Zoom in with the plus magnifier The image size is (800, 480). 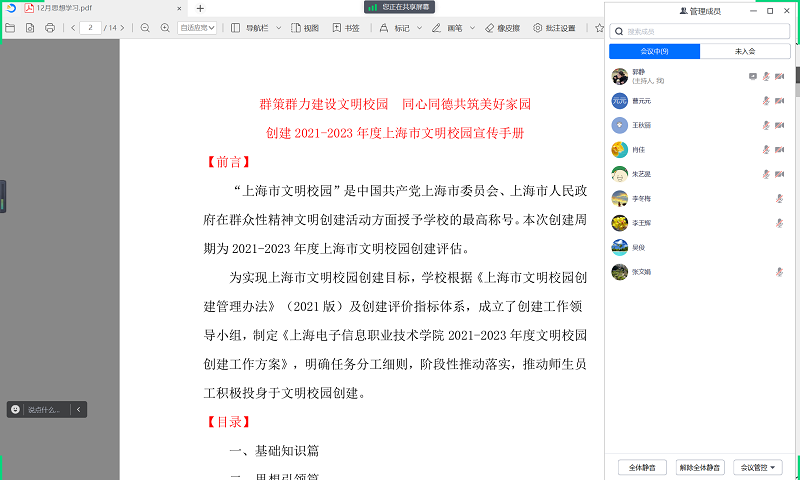tap(164, 28)
